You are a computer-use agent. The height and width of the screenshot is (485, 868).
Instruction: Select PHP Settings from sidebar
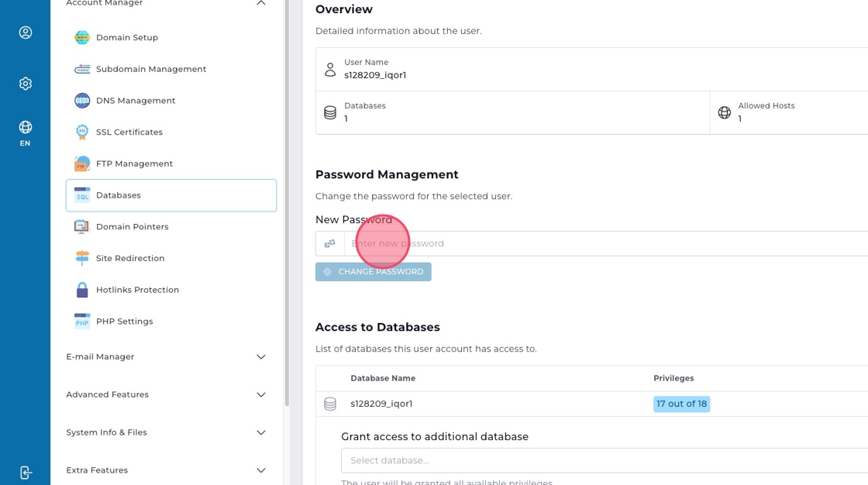[124, 322]
